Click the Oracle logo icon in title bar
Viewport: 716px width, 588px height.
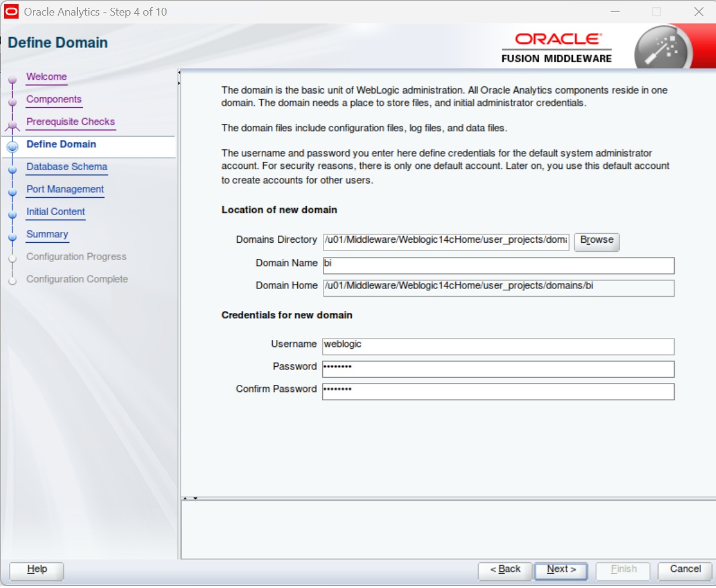click(11, 11)
